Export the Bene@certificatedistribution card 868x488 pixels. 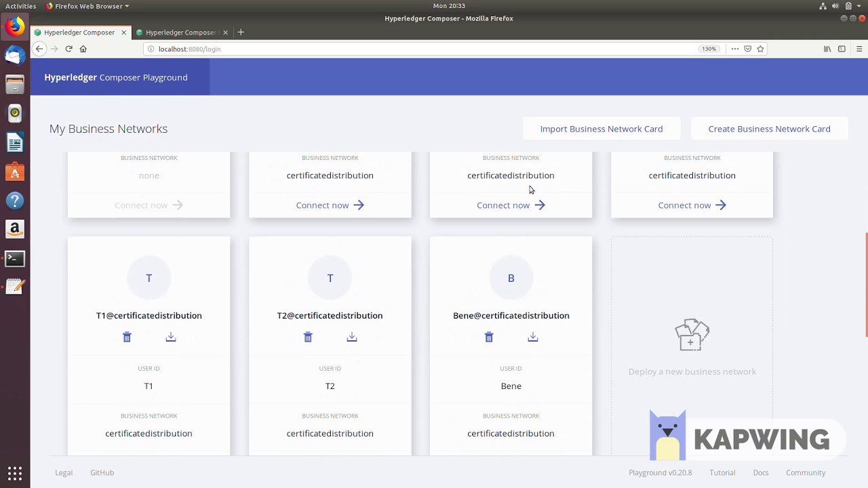533,337
